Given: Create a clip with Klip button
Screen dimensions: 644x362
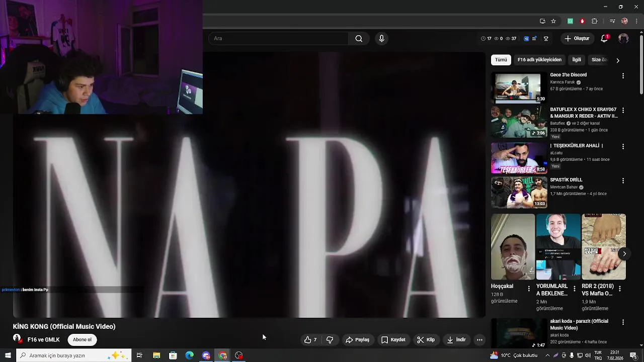Looking at the screenshot, I should coord(426,340).
